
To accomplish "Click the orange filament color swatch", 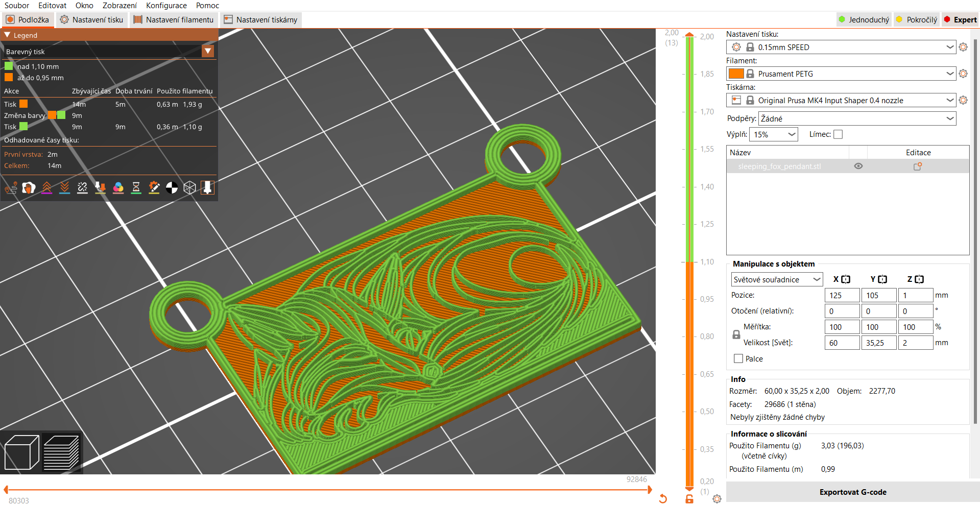I will point(736,74).
